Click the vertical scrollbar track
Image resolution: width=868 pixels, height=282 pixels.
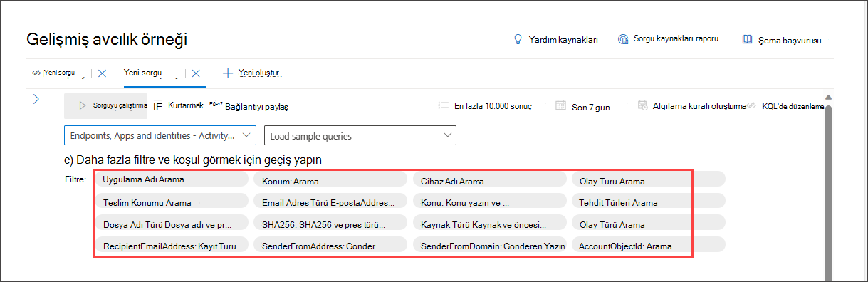(x=828, y=192)
